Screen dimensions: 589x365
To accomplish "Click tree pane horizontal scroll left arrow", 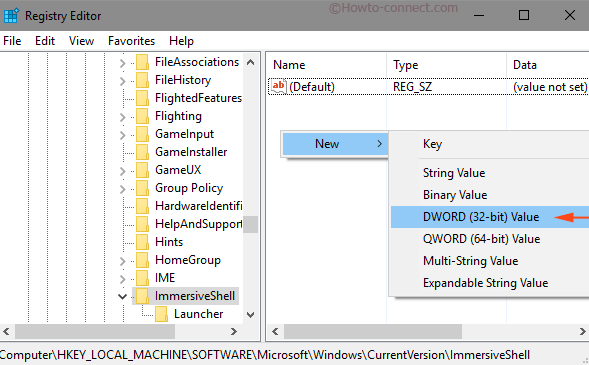I will [6, 332].
